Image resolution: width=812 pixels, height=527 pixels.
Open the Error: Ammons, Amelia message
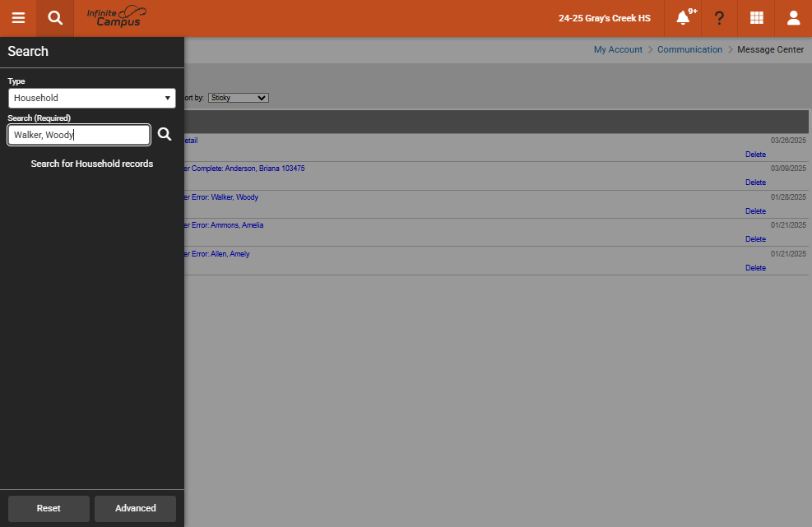225,225
